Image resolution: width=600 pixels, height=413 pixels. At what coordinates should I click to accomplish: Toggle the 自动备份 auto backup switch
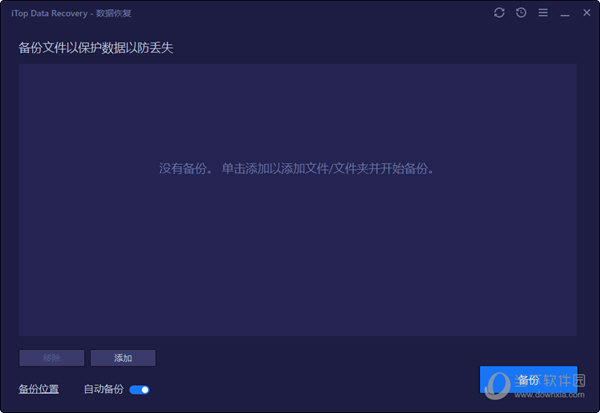(x=139, y=390)
